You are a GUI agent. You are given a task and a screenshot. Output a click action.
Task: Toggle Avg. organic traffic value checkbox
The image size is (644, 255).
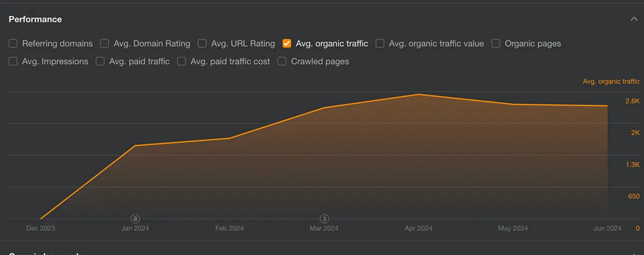click(380, 43)
